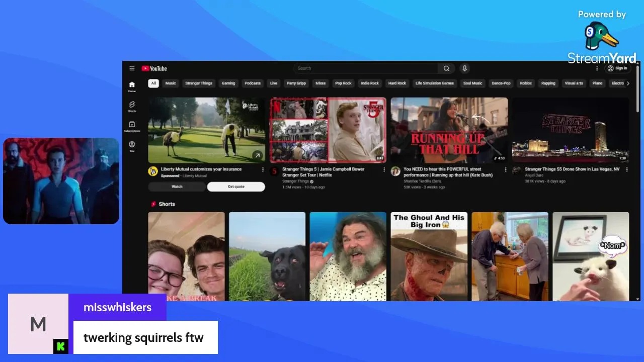The height and width of the screenshot is (362, 644).
Task: Select the Parry Gripp filter chip
Action: [x=296, y=83]
